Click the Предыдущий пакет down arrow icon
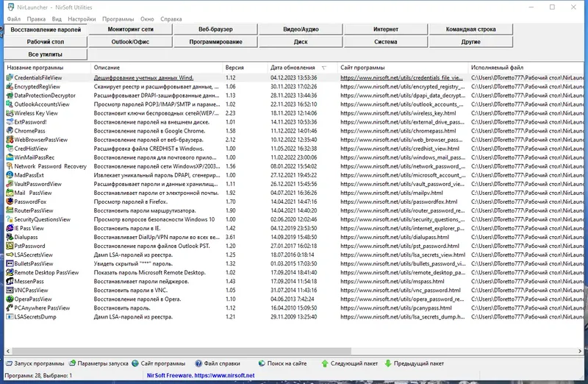 [x=388, y=363]
